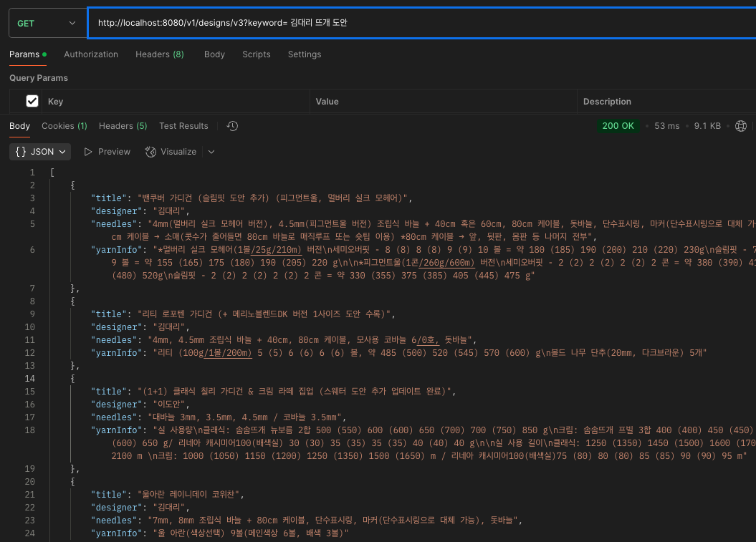This screenshot has width=756, height=542.
Task: Open the Authorization tab
Action: 91,54
